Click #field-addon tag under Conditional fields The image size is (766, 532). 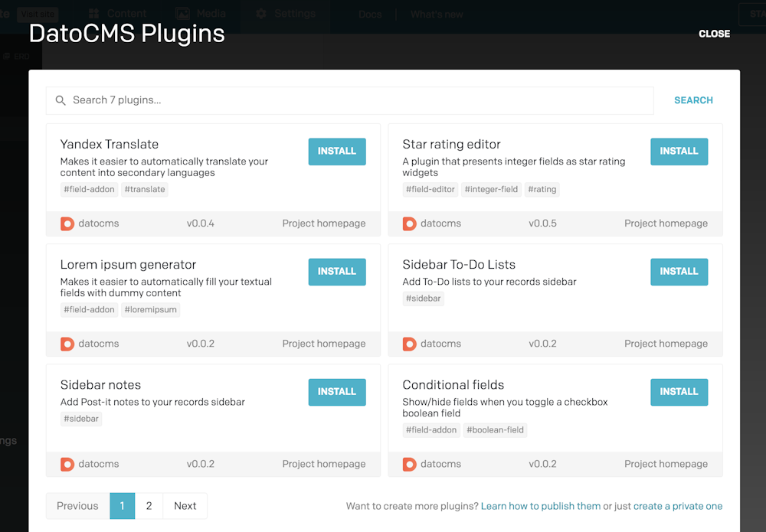[x=431, y=430]
